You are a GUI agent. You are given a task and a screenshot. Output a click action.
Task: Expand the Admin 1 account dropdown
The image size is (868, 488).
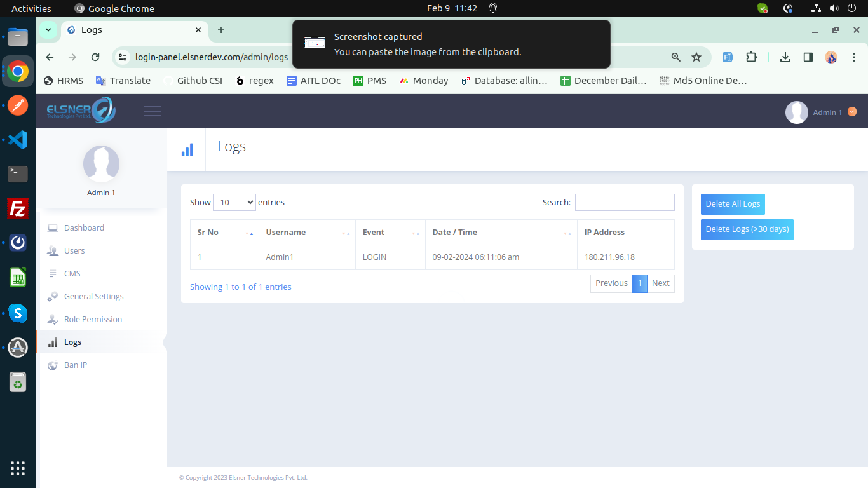click(852, 112)
